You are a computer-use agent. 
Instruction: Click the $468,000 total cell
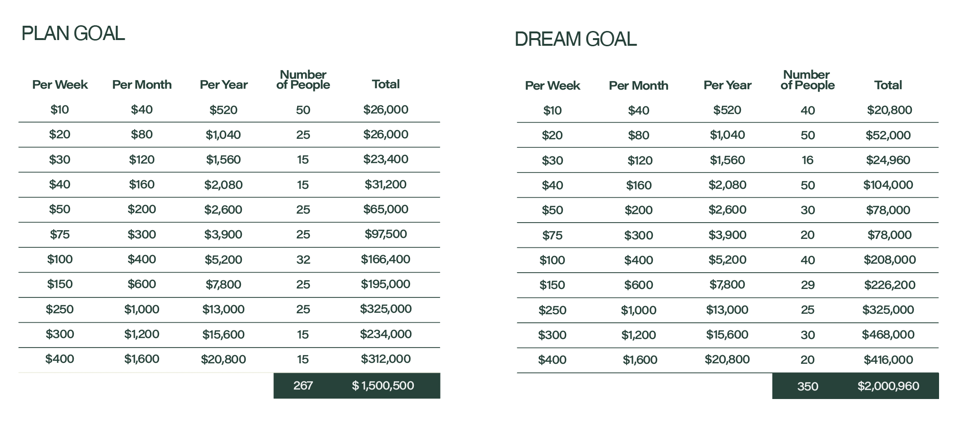(888, 335)
